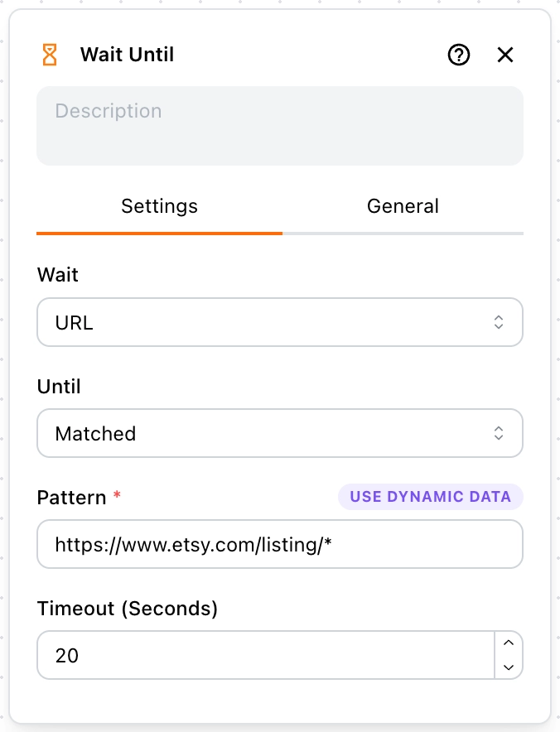Screen dimensions: 560x732
Task: Close the Wait Until panel
Action: pos(505,55)
